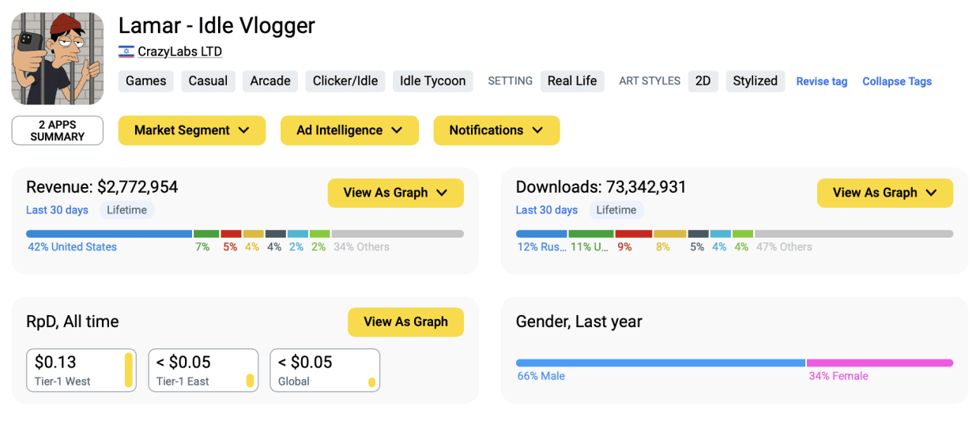Open the 2 Apps Summary button
Screen dimensions: 980x421
click(58, 130)
